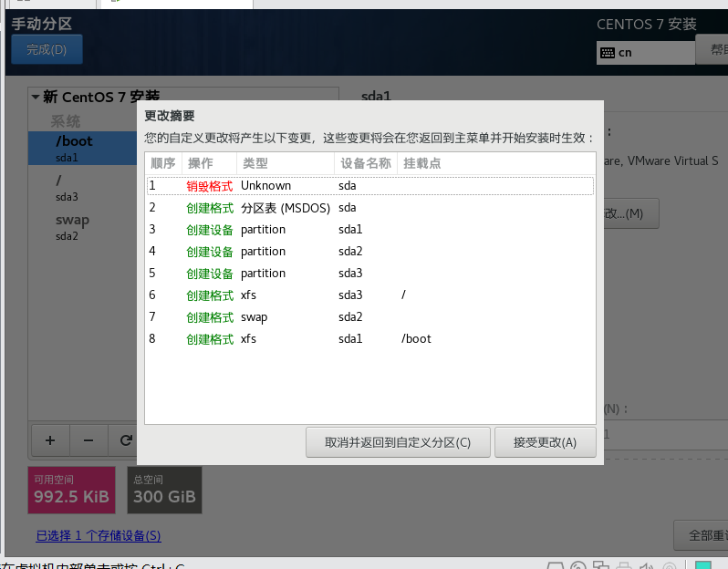Select row 3 创建设备 partition sda1
This screenshot has width=728, height=569.
coord(370,229)
